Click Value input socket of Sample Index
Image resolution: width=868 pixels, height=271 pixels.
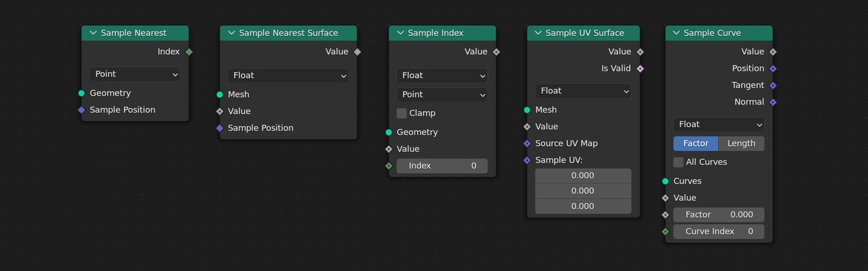coord(389,149)
